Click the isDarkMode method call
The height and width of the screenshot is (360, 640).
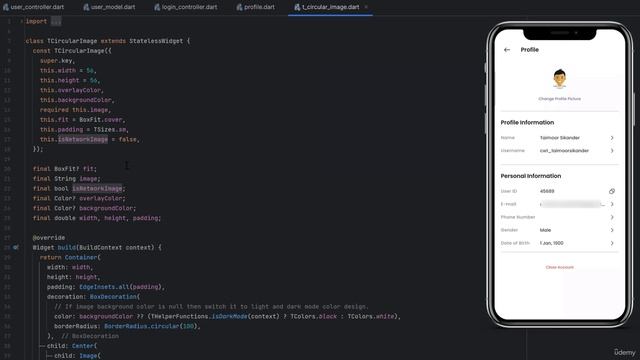229,316
